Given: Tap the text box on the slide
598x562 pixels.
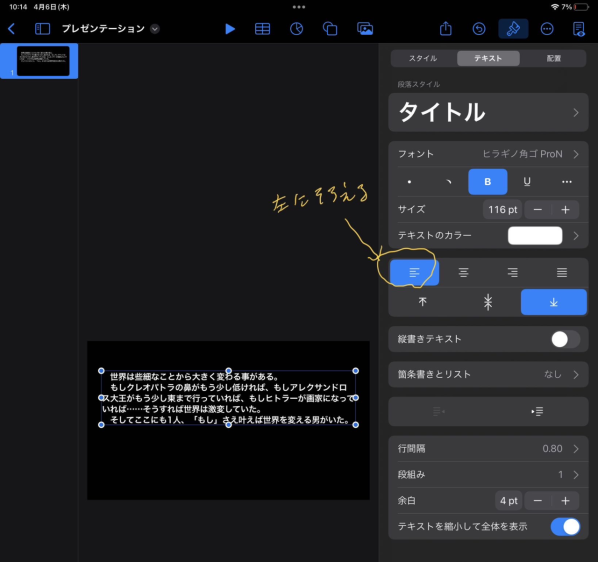Looking at the screenshot, I should pyautogui.click(x=228, y=398).
